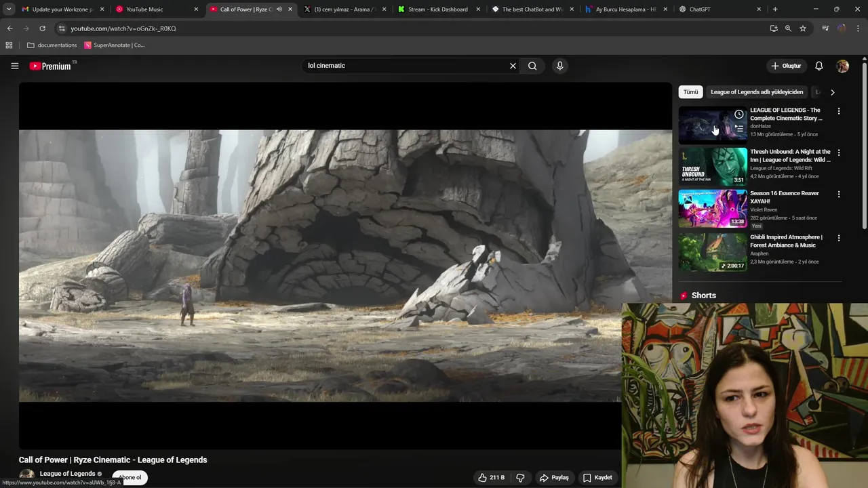
Task: Switch to the 'cem yılmaz - Arama' X tab
Action: [x=343, y=9]
